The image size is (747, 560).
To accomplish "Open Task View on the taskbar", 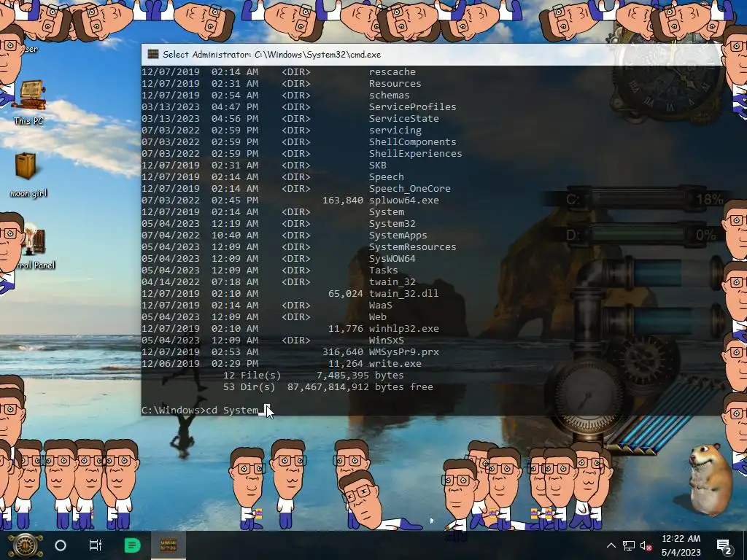I will (x=96, y=545).
